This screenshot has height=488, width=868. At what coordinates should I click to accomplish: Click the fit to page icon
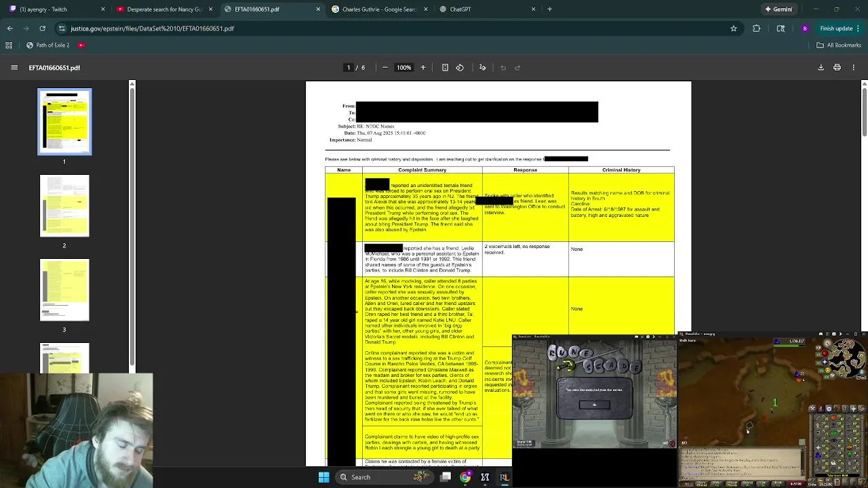445,68
